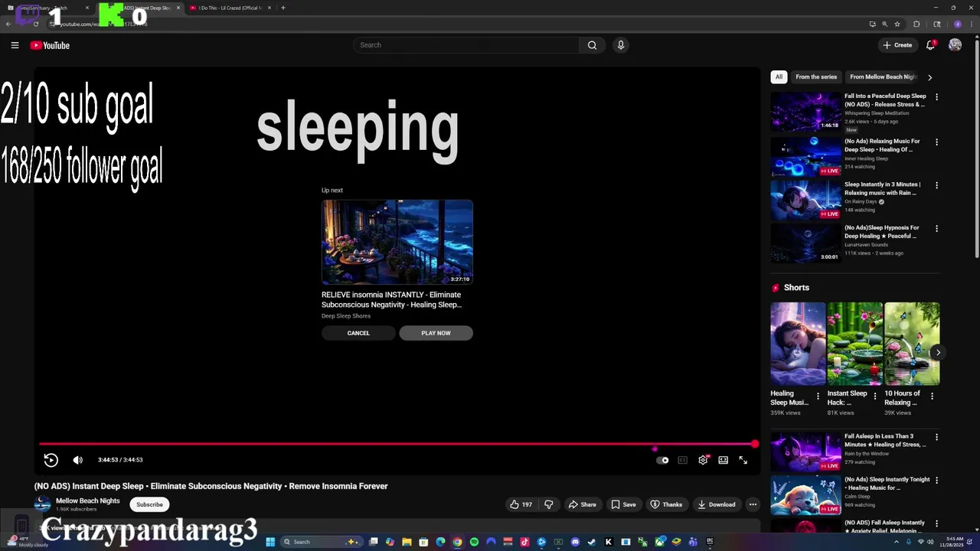Open File Explorer from the taskbar

point(407,542)
